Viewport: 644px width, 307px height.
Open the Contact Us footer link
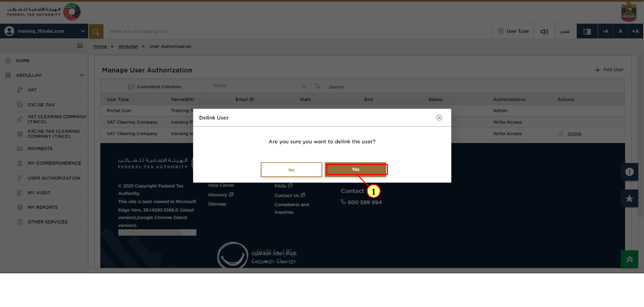click(290, 195)
